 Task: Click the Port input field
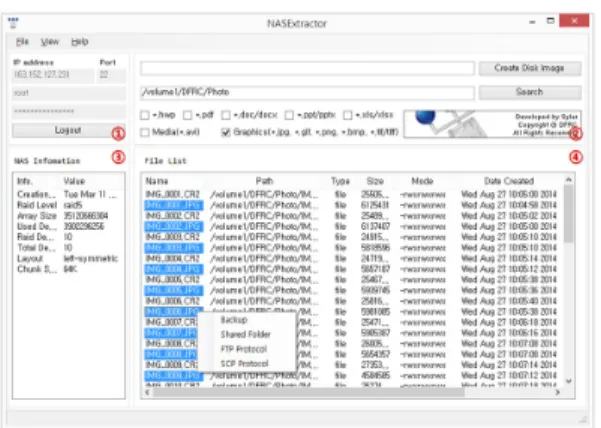(112, 75)
